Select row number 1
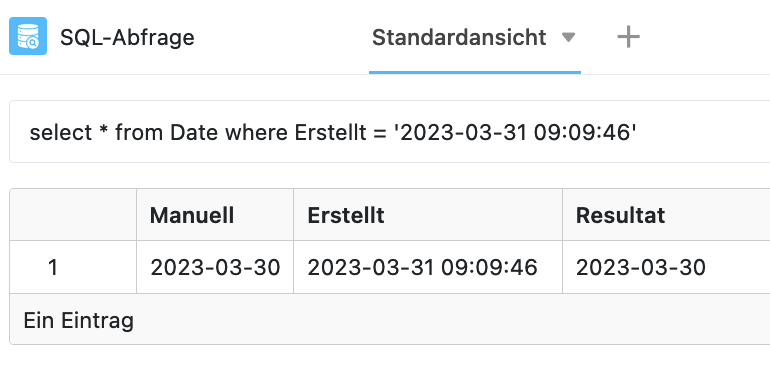The width and height of the screenshot is (770, 392). pos(53,268)
